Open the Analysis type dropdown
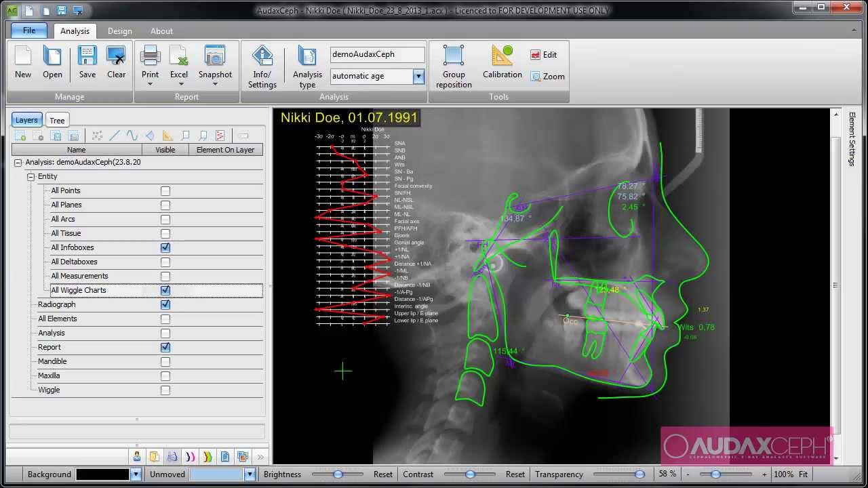The image size is (868, 488). point(307,66)
